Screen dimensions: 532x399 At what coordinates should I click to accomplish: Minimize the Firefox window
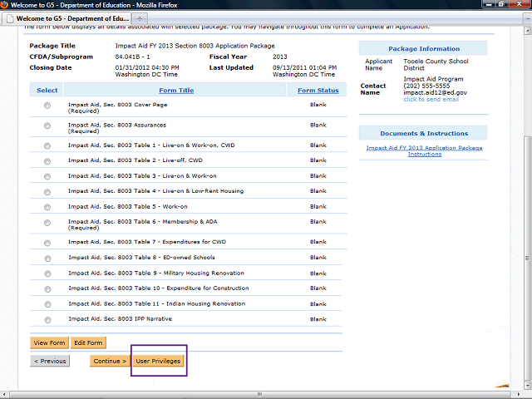pos(489,4)
